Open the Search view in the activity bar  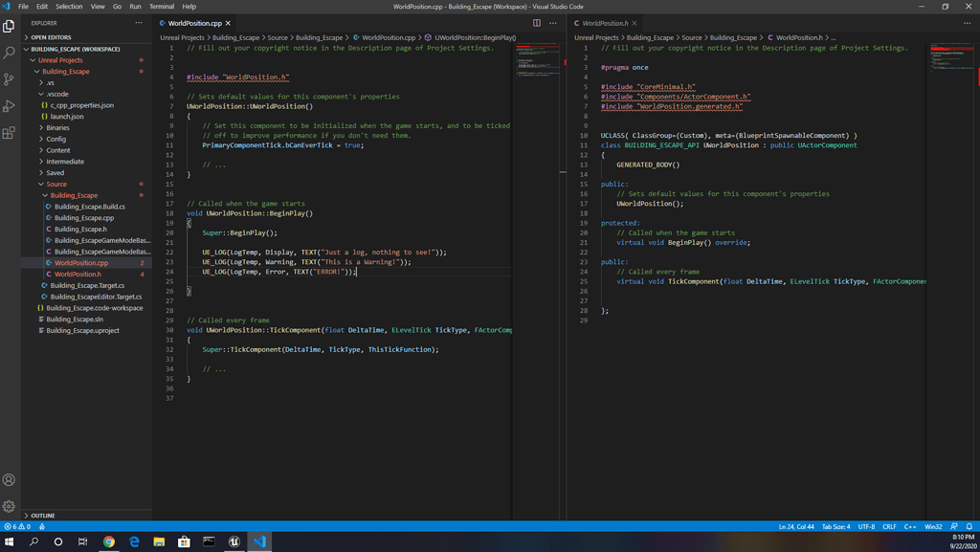click(10, 55)
